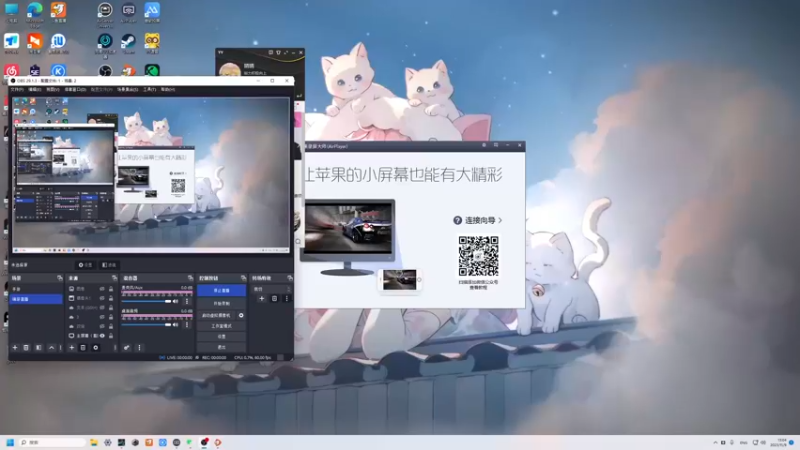Click the Windows taskbar search box
Image resolution: width=800 pixels, height=450 pixels.
(52, 442)
